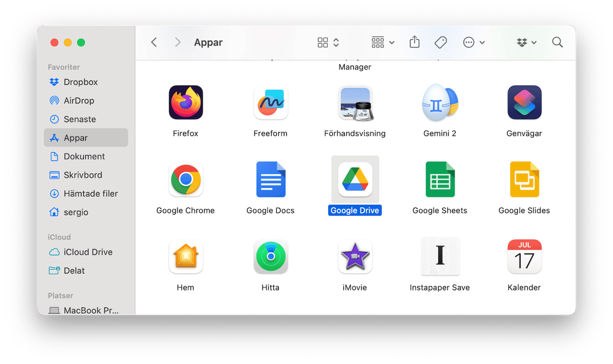Click the Gemini 2 app icon

click(x=440, y=102)
